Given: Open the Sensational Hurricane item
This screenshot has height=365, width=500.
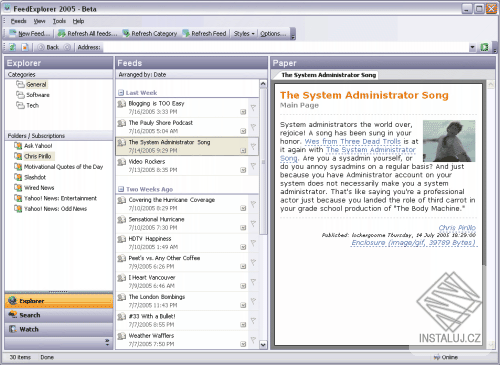Looking at the screenshot, I should pos(182,223).
